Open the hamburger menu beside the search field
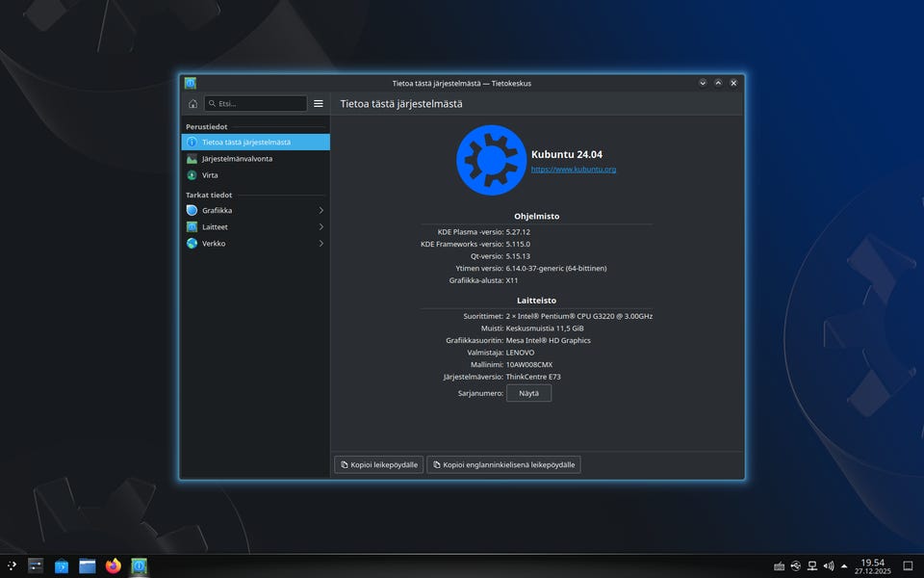The image size is (924, 578). click(x=319, y=103)
